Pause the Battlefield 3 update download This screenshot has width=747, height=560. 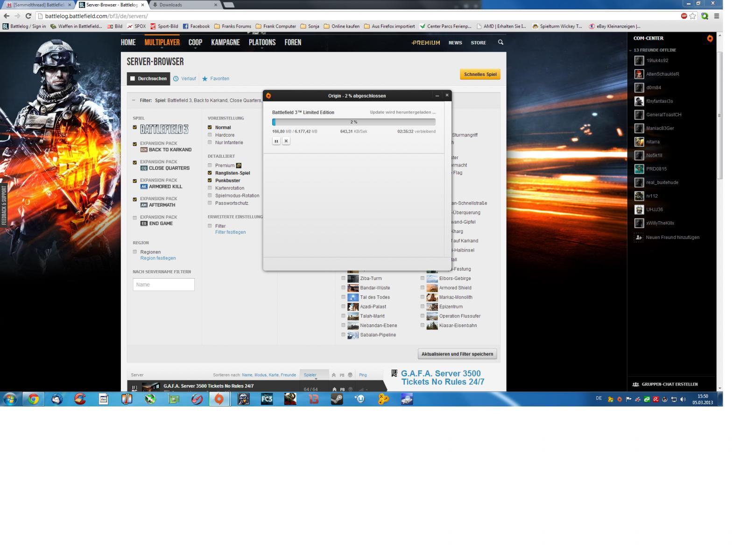click(276, 141)
